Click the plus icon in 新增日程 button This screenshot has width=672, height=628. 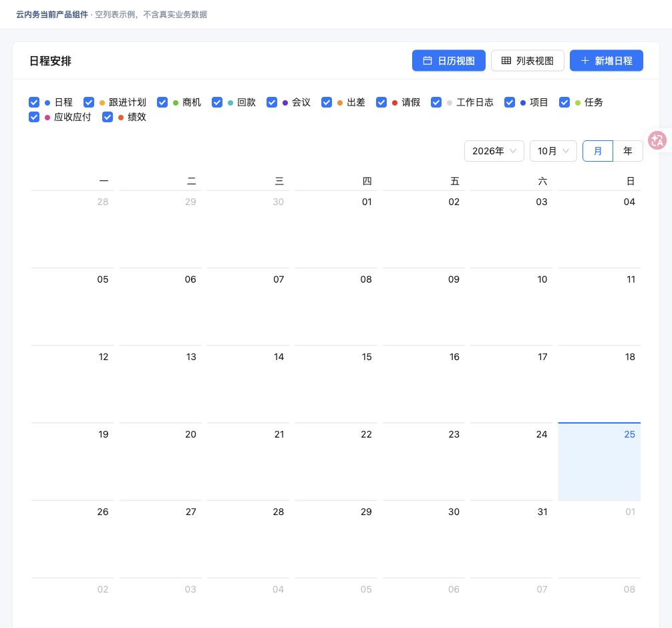point(584,60)
